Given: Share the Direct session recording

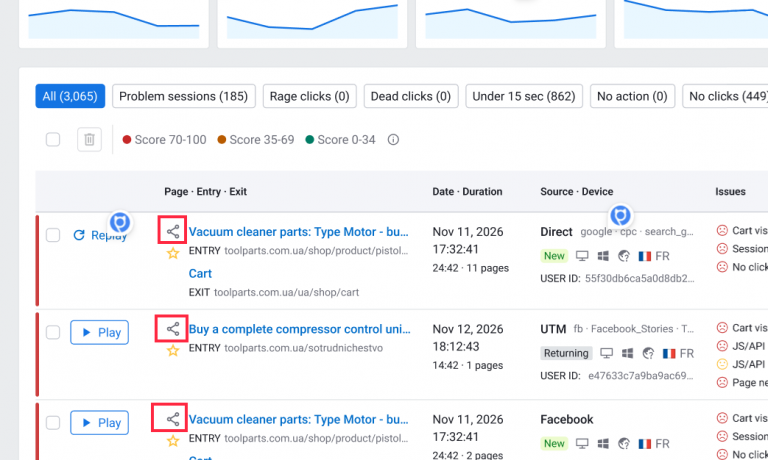Looking at the screenshot, I should tap(172, 231).
